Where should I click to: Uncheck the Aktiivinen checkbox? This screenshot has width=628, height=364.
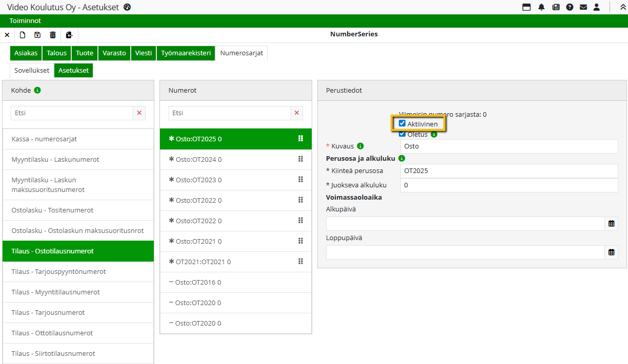(402, 123)
